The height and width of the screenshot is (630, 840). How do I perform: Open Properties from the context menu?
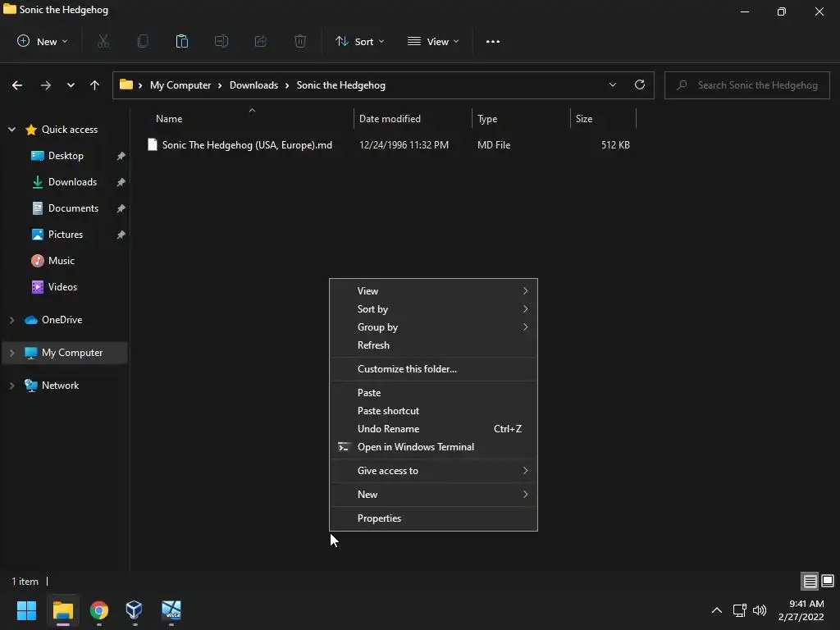433,518
